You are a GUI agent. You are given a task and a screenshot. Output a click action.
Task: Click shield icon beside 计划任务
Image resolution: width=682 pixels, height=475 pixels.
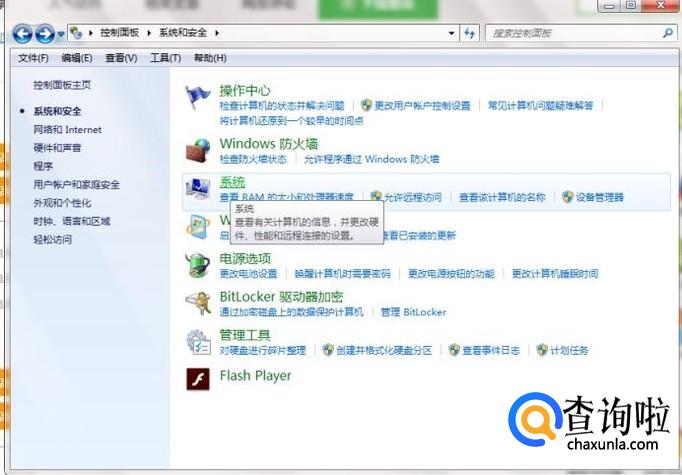[x=542, y=350]
